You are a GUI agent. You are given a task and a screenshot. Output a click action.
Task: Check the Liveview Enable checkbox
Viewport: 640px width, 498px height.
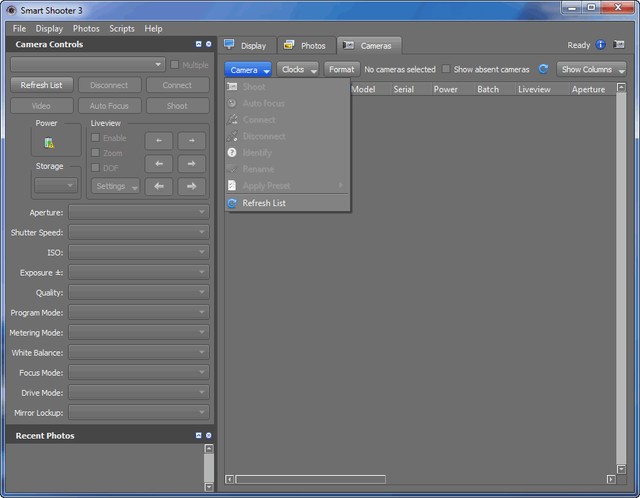96,138
